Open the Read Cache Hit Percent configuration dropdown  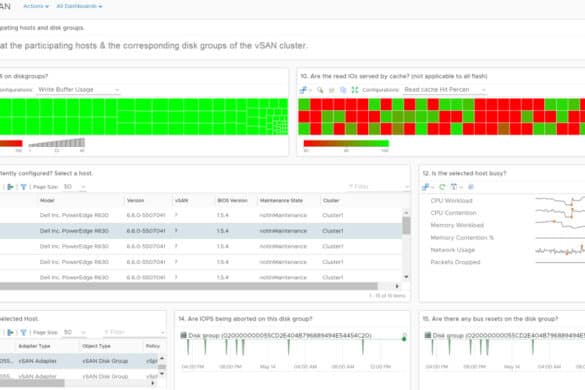click(445, 90)
